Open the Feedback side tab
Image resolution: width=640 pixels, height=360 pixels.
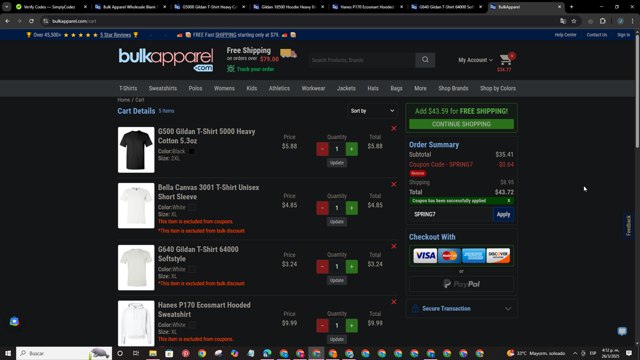(x=628, y=226)
